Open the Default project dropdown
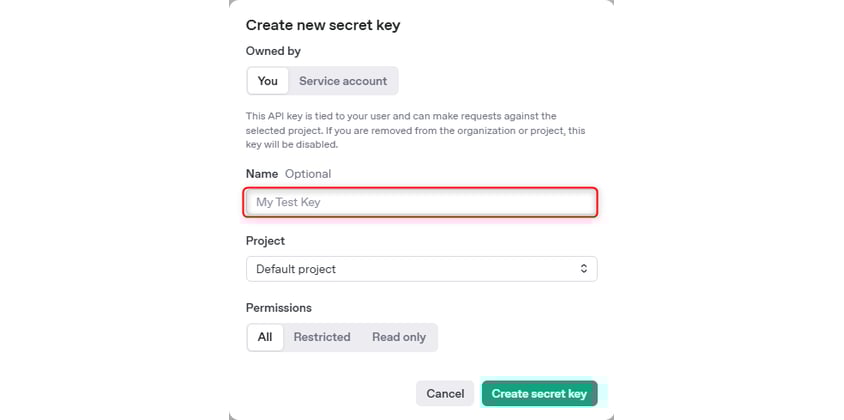The width and height of the screenshot is (844, 420). [x=421, y=269]
